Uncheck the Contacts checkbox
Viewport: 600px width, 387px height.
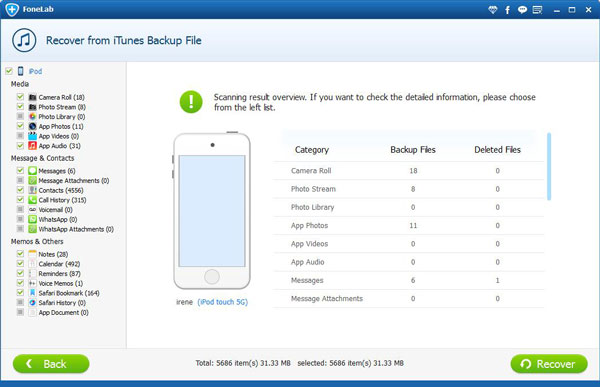[20, 190]
